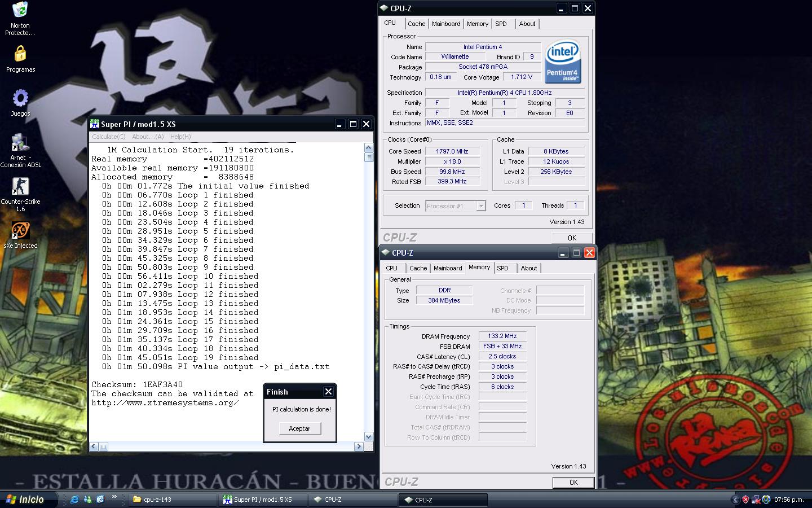Open the third quick launch icon
The image size is (812, 508).
click(100, 500)
